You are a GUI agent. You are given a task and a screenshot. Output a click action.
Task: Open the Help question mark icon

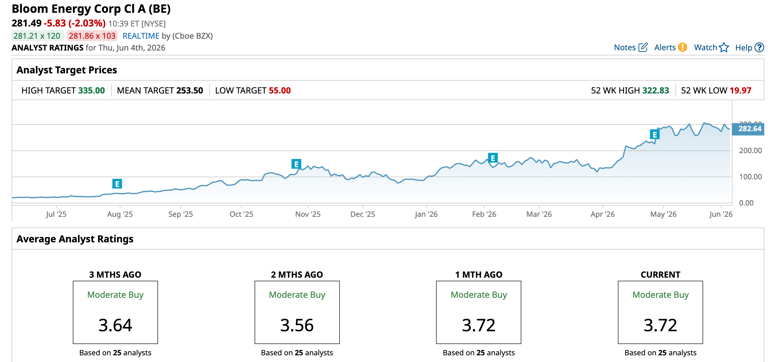tap(759, 48)
